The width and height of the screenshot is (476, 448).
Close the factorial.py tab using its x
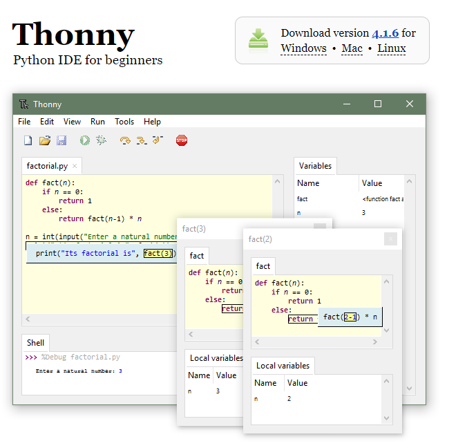point(75,166)
